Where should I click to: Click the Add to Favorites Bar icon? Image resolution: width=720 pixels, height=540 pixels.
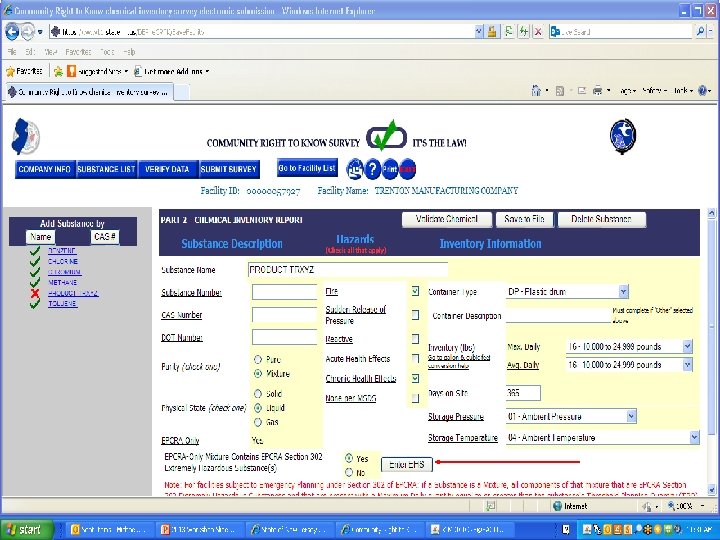coord(58,72)
